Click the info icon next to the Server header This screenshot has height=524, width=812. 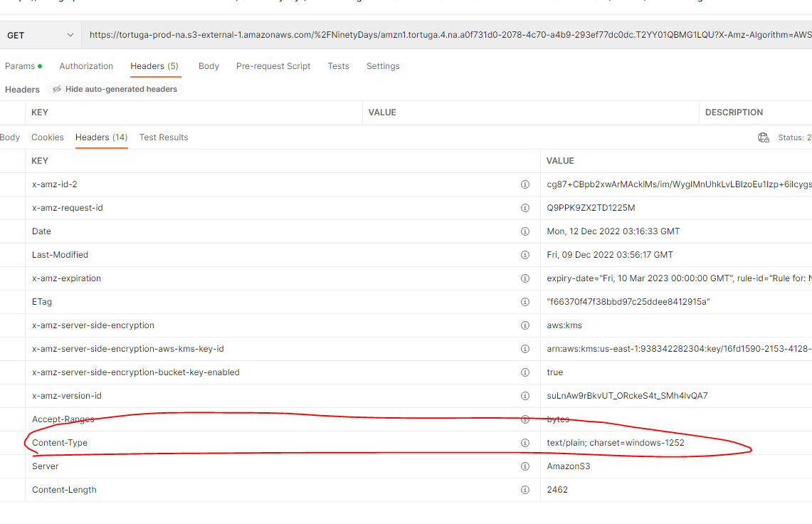tap(525, 466)
